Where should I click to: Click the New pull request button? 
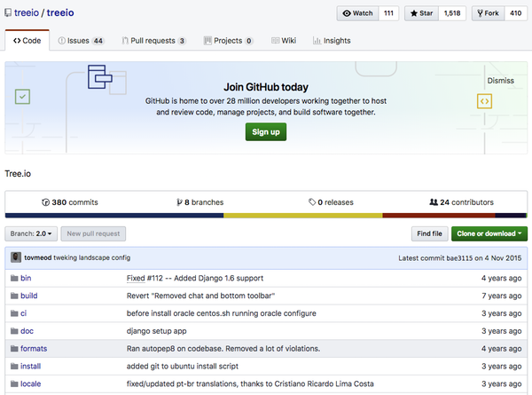(93, 233)
